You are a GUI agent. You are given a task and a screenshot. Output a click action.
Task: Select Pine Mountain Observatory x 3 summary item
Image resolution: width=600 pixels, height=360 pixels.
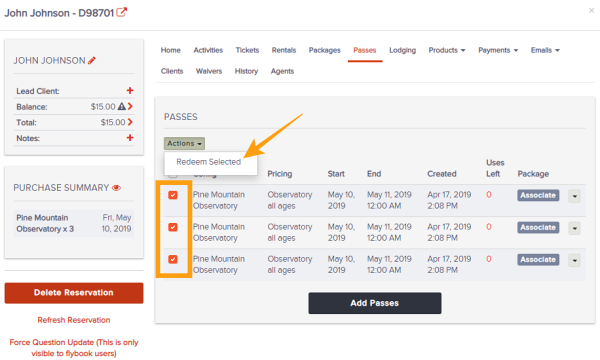74,223
